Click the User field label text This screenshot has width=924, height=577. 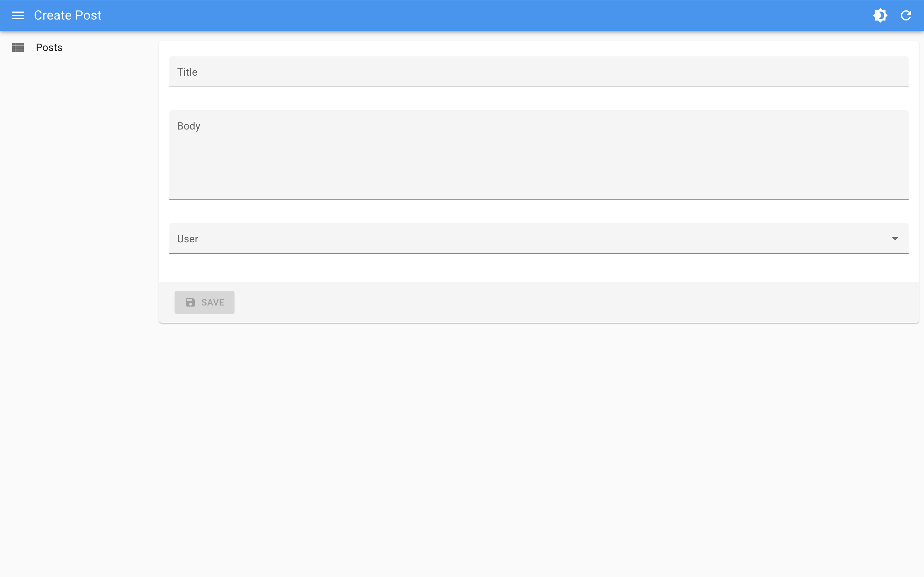coord(187,239)
